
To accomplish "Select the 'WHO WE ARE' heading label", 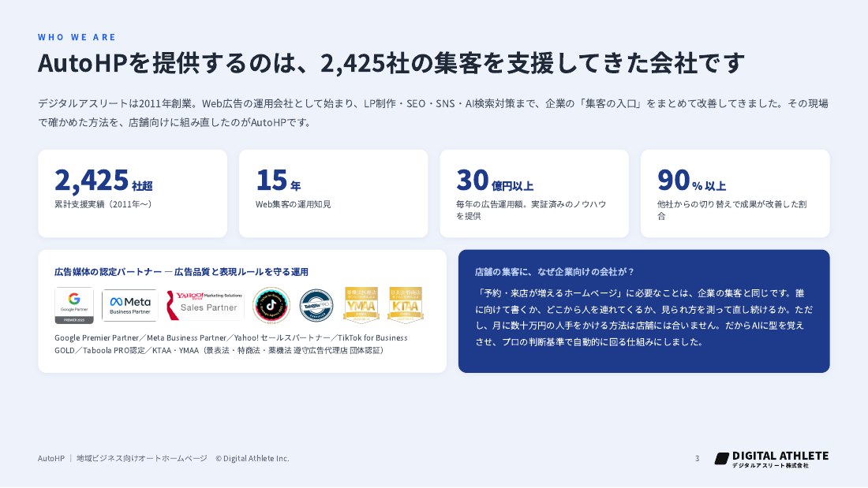I will click(77, 37).
